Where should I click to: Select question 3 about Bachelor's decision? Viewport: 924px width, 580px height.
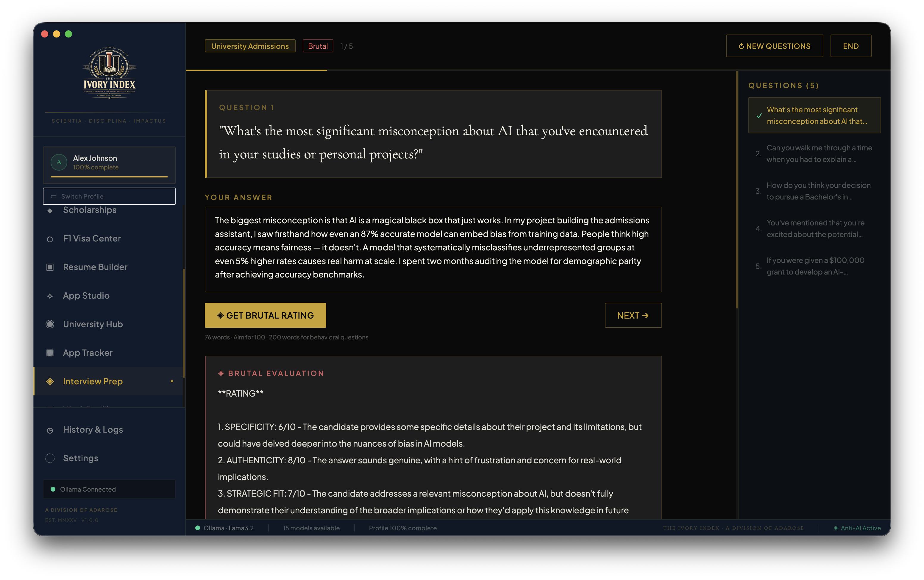point(814,191)
